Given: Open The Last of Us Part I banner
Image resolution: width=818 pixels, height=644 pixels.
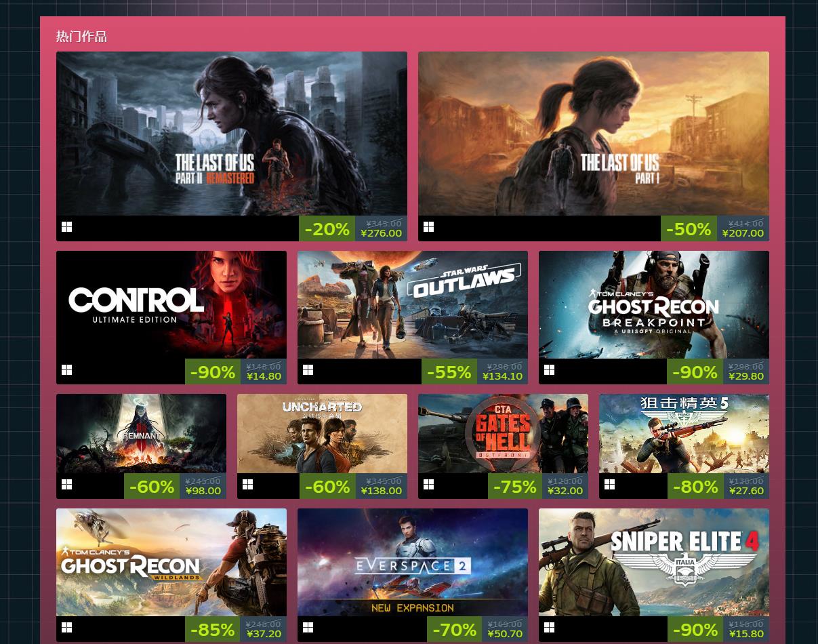Looking at the screenshot, I should tap(594, 134).
